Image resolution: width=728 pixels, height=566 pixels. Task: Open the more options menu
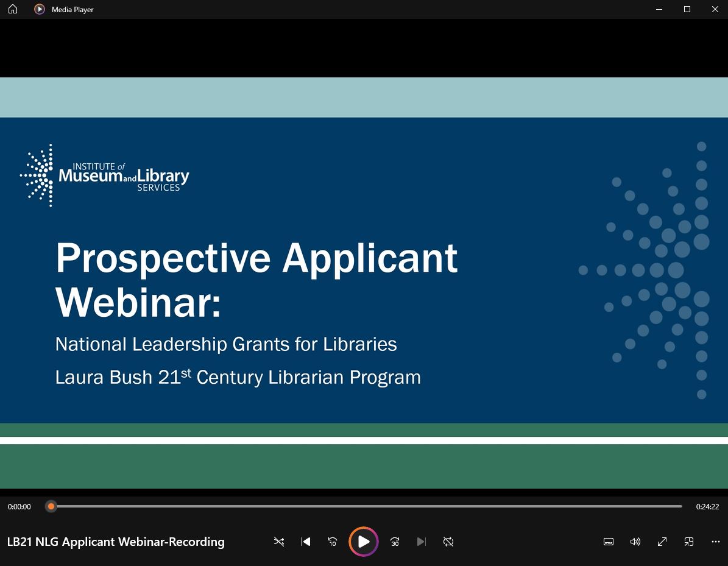pos(715,542)
